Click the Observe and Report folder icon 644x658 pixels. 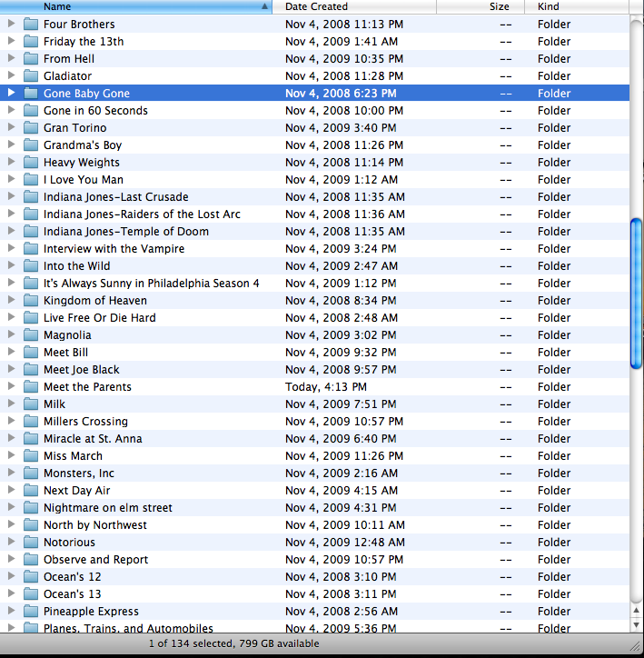[x=31, y=559]
